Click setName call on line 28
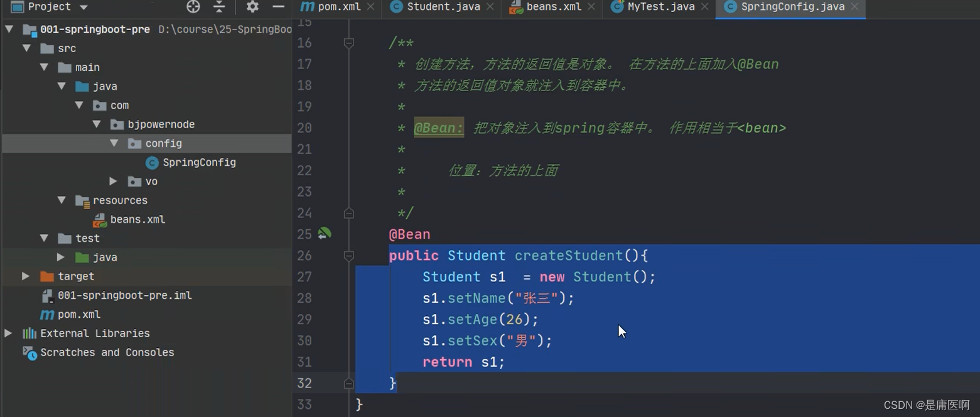This screenshot has width=980, height=417. (x=477, y=298)
